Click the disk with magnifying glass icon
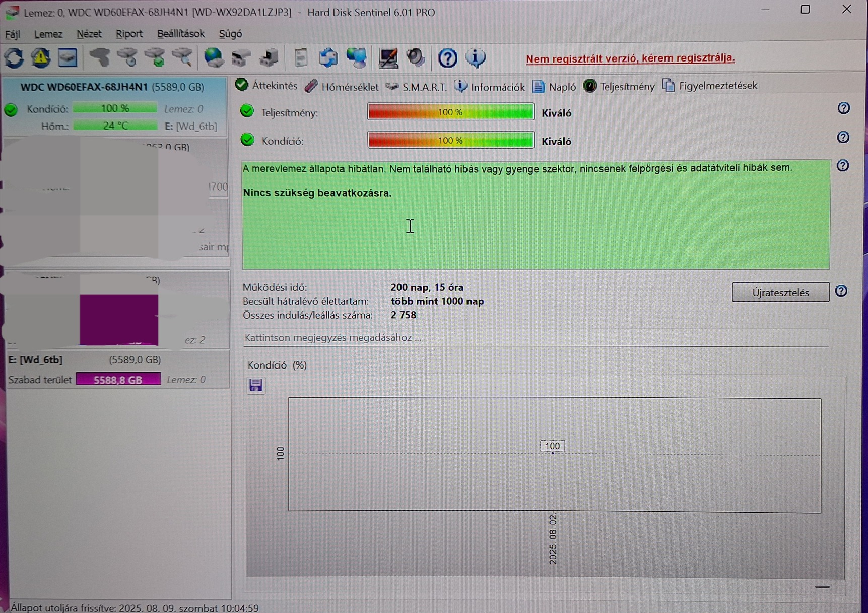Image resolution: width=868 pixels, height=613 pixels. pyautogui.click(x=182, y=58)
